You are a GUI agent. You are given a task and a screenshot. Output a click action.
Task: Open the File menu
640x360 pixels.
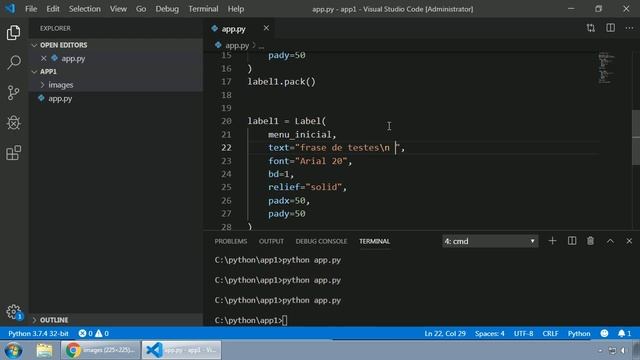coord(31,9)
